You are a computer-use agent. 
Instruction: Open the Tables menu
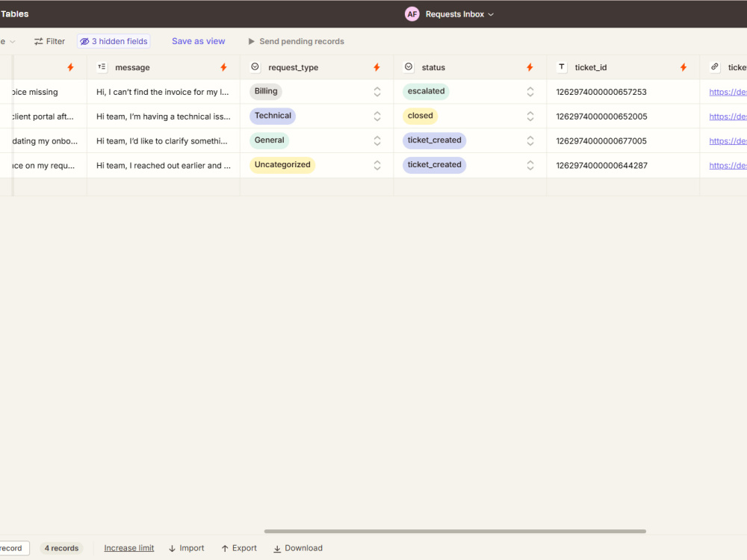tap(14, 13)
